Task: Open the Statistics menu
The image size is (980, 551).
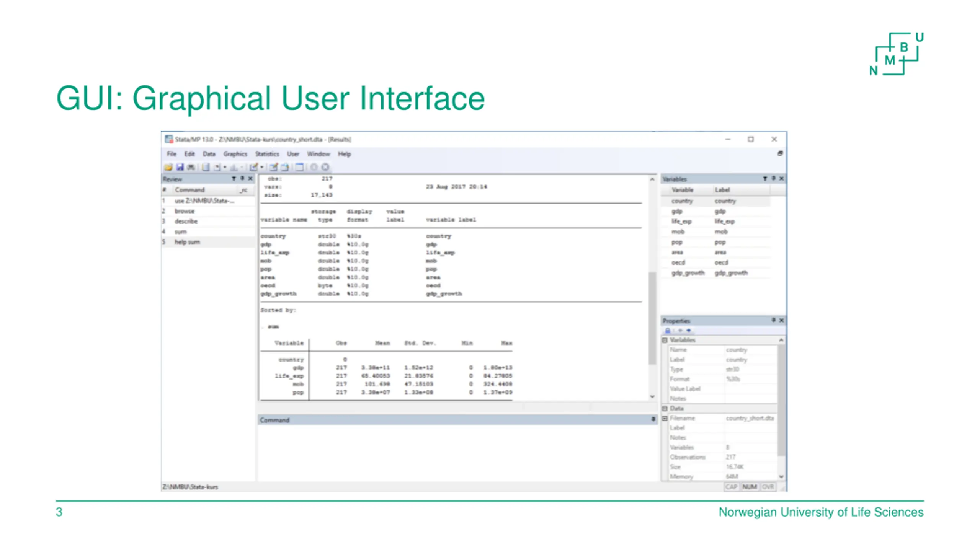Action: point(267,154)
